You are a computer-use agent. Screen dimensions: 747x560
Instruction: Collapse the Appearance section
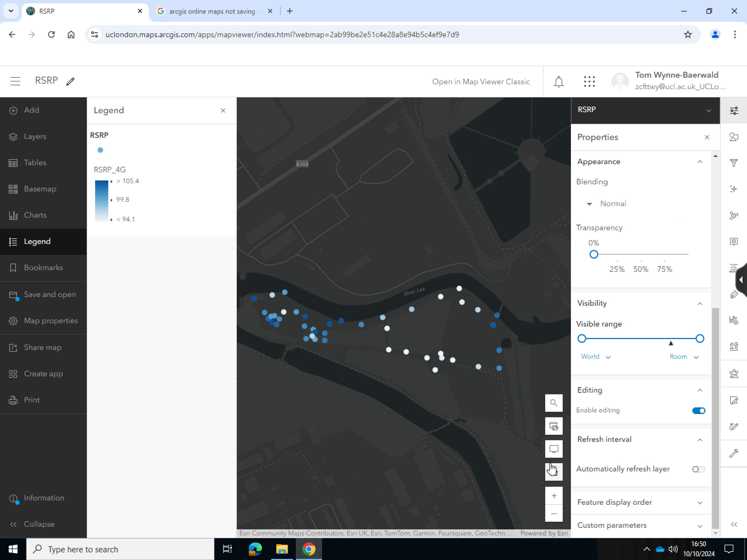[700, 162]
